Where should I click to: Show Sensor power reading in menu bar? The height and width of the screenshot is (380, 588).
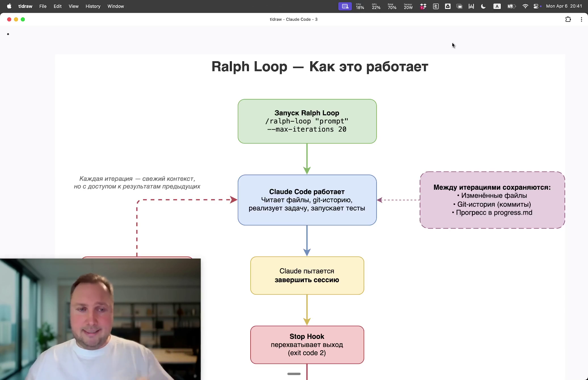pos(408,6)
